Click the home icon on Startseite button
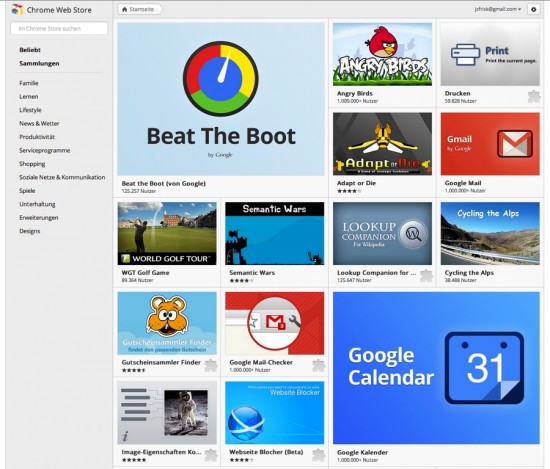Screen dimensions: 550x469 pos(124,9)
